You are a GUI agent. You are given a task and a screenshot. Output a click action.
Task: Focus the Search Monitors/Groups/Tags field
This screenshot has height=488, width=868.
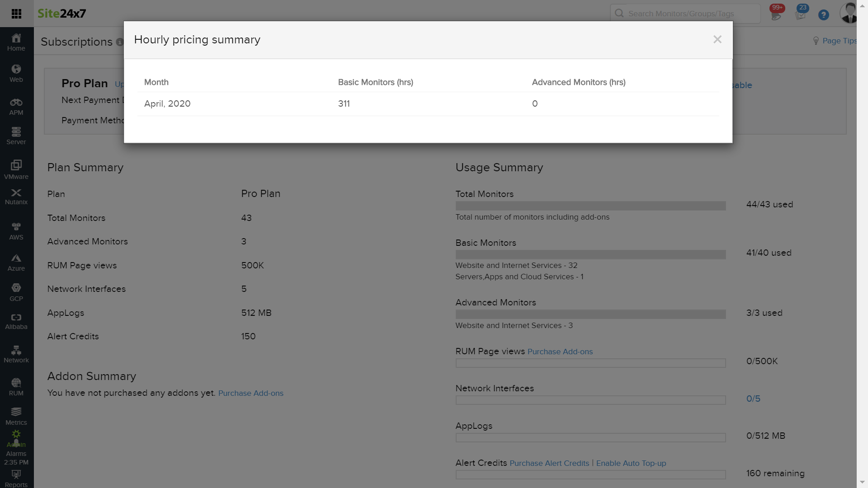click(685, 14)
